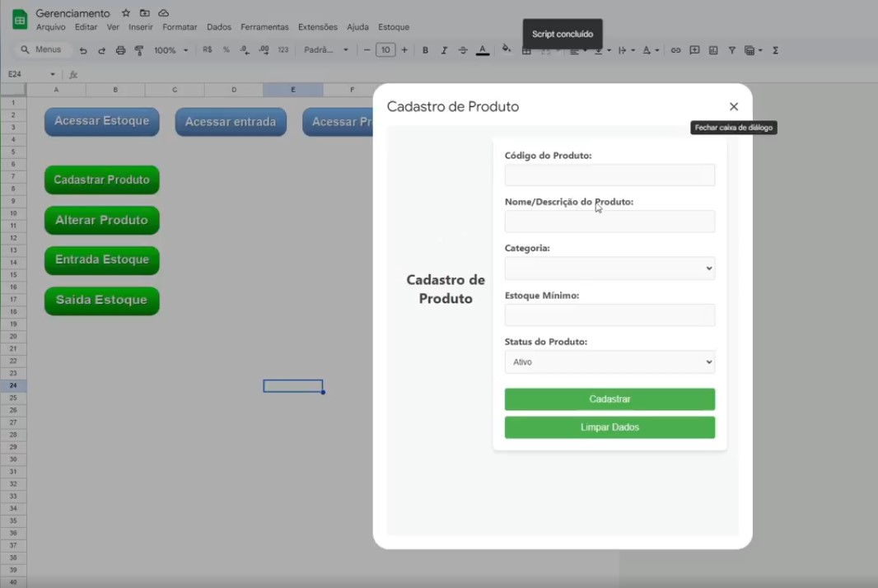Open the zoom 100% dropdown
The image size is (878, 588).
[x=170, y=50]
